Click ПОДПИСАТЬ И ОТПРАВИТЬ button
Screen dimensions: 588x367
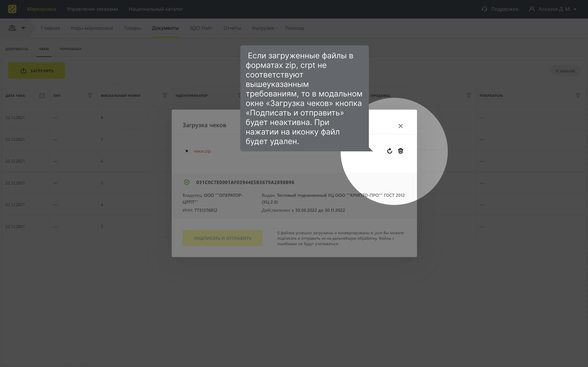click(222, 238)
